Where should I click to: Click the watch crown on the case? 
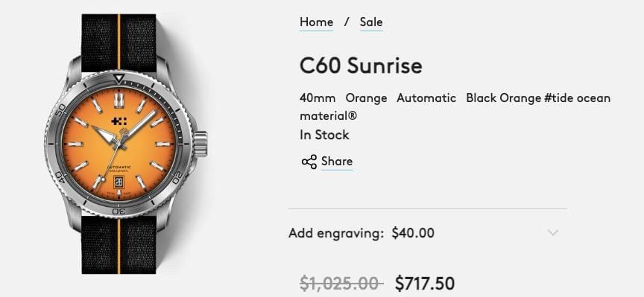[201, 144]
